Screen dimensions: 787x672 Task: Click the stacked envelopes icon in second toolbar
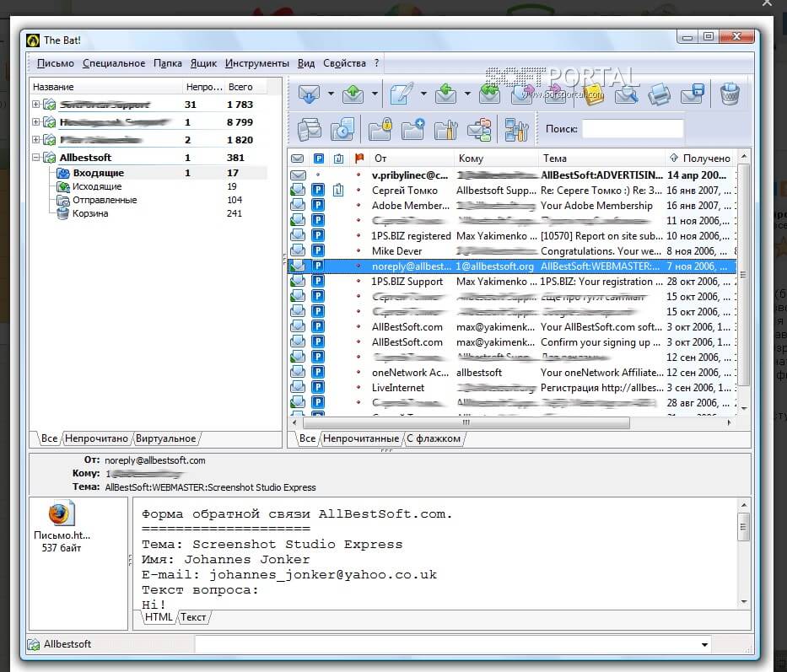click(310, 130)
